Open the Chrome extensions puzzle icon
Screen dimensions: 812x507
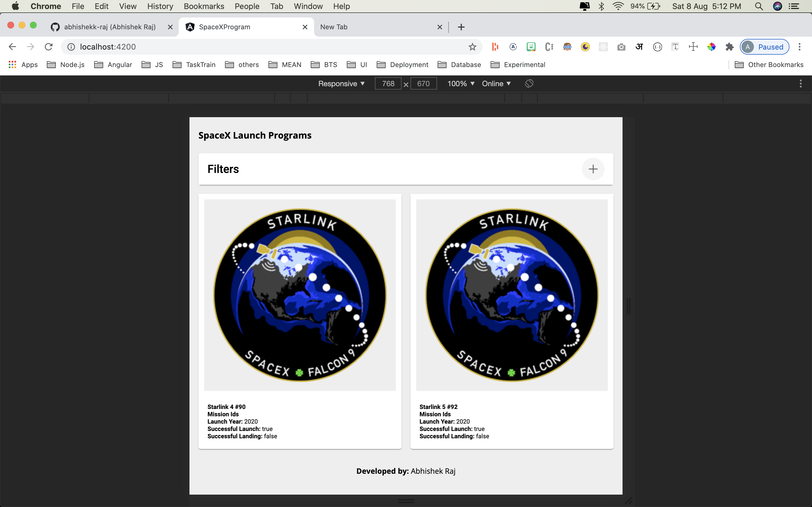(x=729, y=47)
